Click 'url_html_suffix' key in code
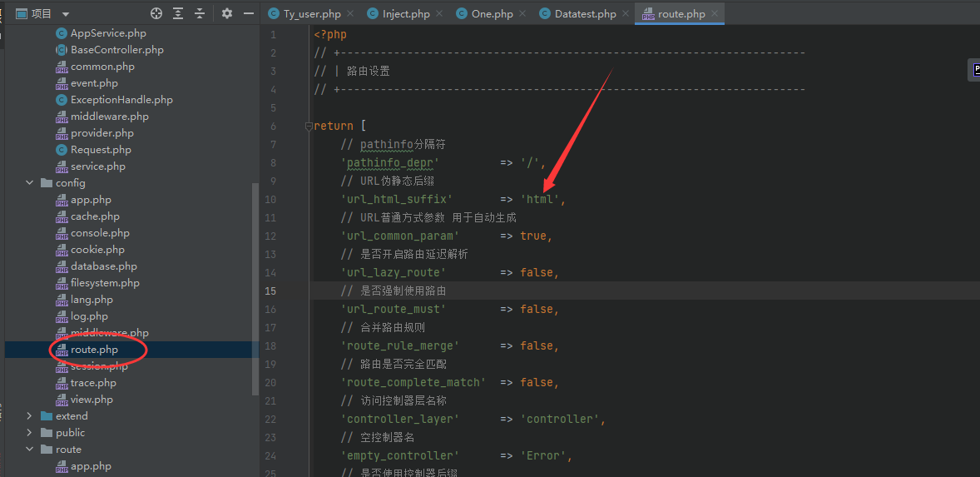980x477 pixels. [396, 200]
